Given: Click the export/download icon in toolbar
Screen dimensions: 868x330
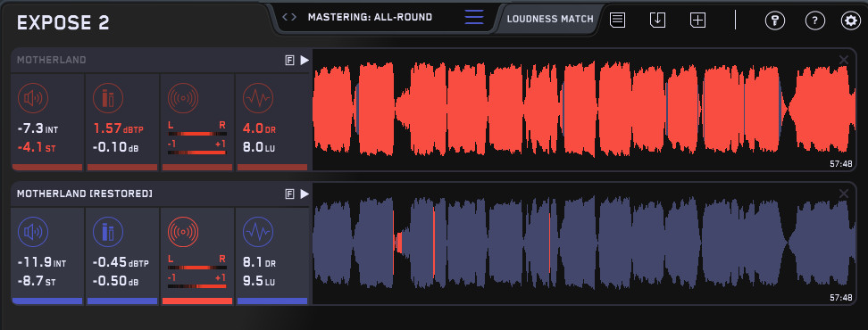Looking at the screenshot, I should (657, 21).
